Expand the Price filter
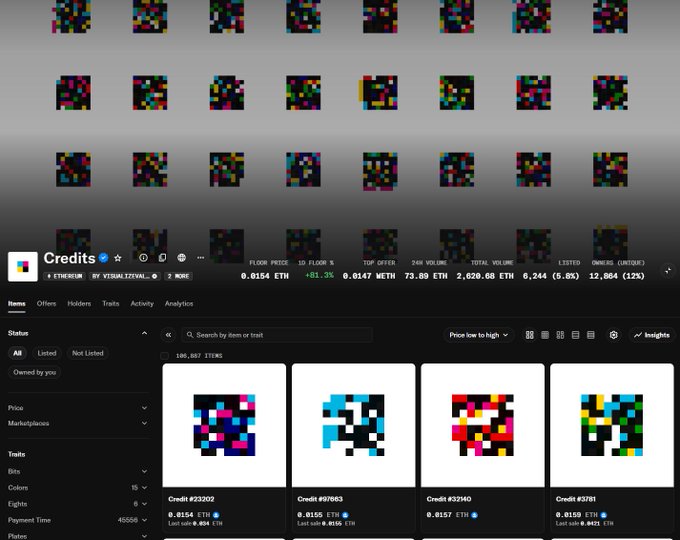Viewport: 680px width, 540px height. point(78,408)
